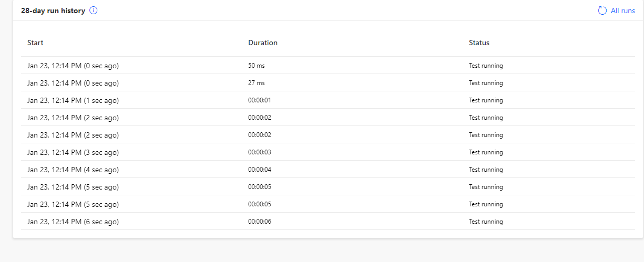Click the Duration column header
This screenshot has width=644, height=262.
[x=263, y=43]
